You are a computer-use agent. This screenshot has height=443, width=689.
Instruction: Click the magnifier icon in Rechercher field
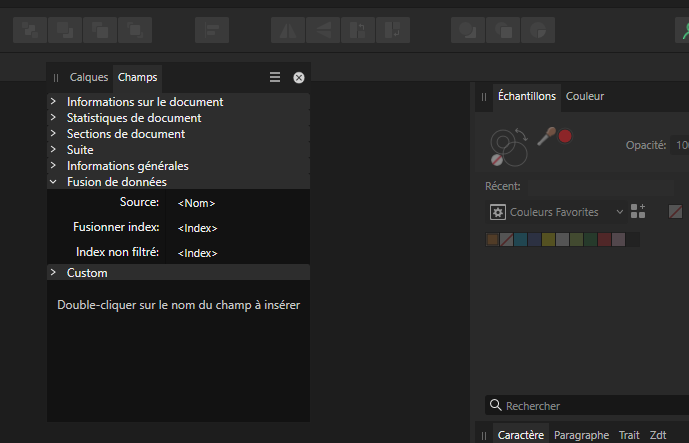496,405
